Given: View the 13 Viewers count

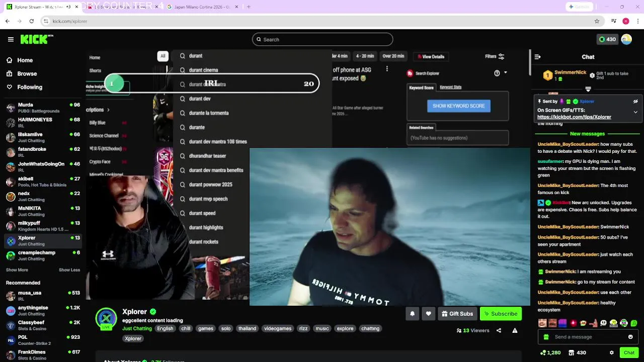Looking at the screenshot, I should pos(473,330).
